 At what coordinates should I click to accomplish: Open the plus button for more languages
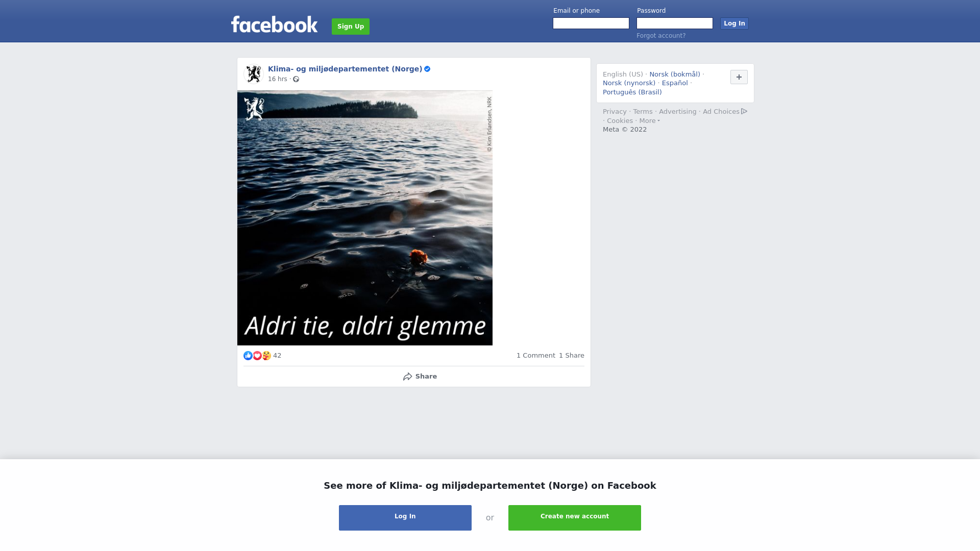coord(739,77)
